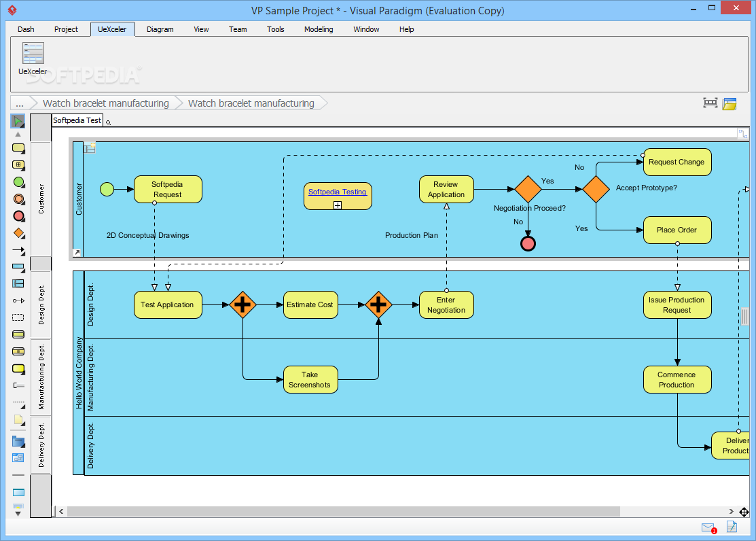
Task: Pick the yellow Note tool in palette
Action: (18, 420)
